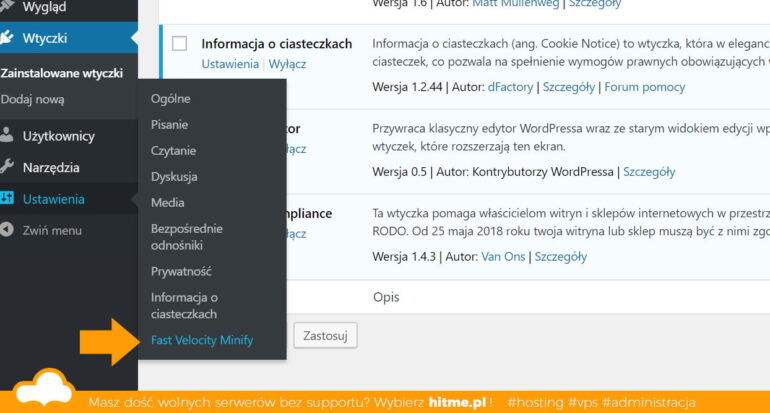Click hitme.pl text in orange banner
The image size is (770, 413).
[x=457, y=402]
